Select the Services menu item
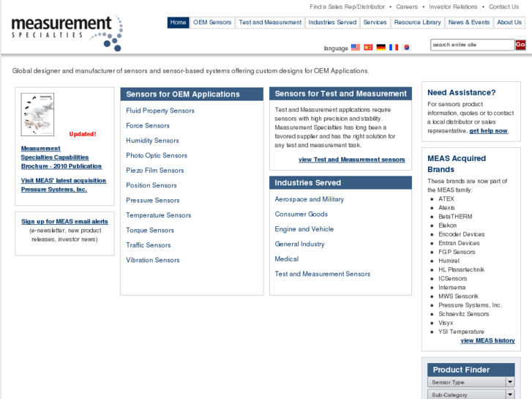 pos(375,23)
